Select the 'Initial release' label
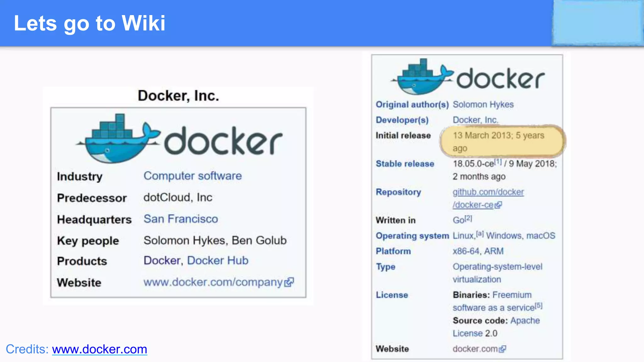This screenshot has height=362, width=644. (403, 135)
